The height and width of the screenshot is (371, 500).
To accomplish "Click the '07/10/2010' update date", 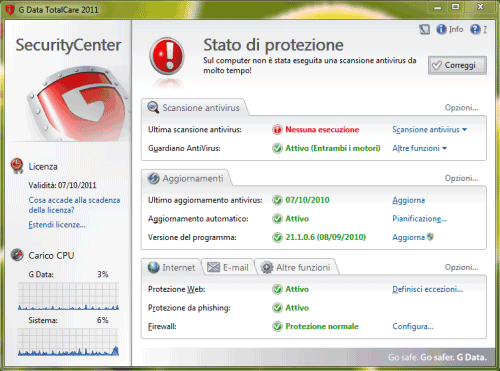I will coord(307,200).
